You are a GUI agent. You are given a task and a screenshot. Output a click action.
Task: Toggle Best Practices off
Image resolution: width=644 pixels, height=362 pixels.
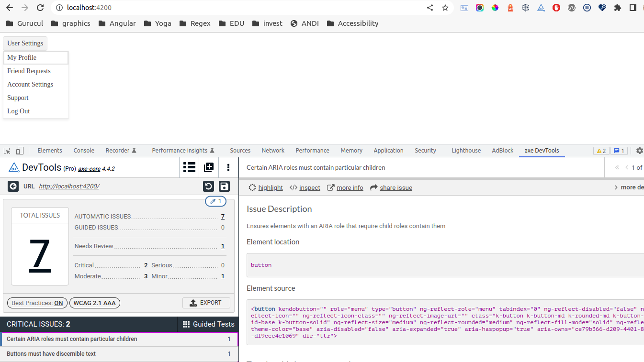37,303
